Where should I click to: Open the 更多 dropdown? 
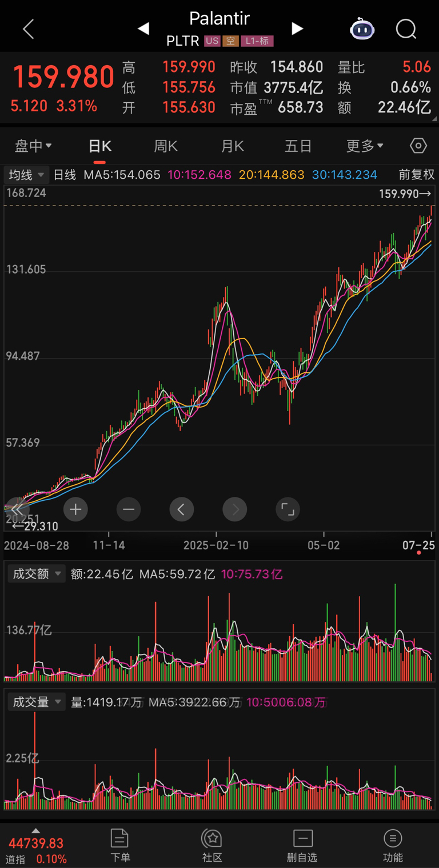coord(365,146)
